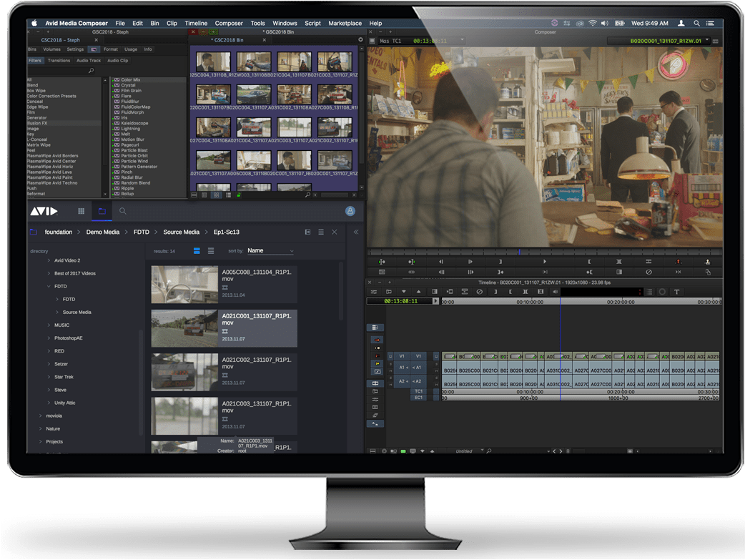The image size is (745, 560).
Task: Collapse the side panel with double chevron
Action: coord(356,232)
